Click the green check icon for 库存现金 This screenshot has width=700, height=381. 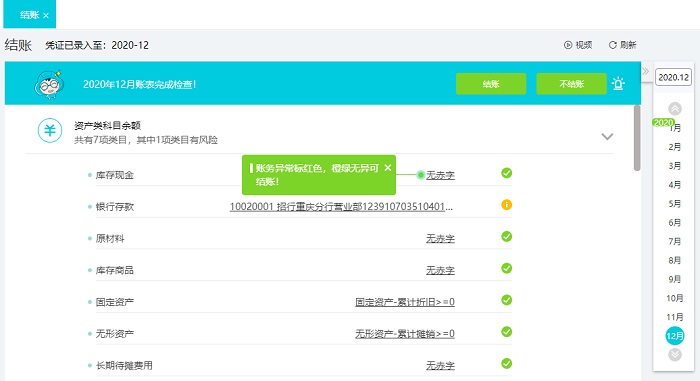click(506, 173)
